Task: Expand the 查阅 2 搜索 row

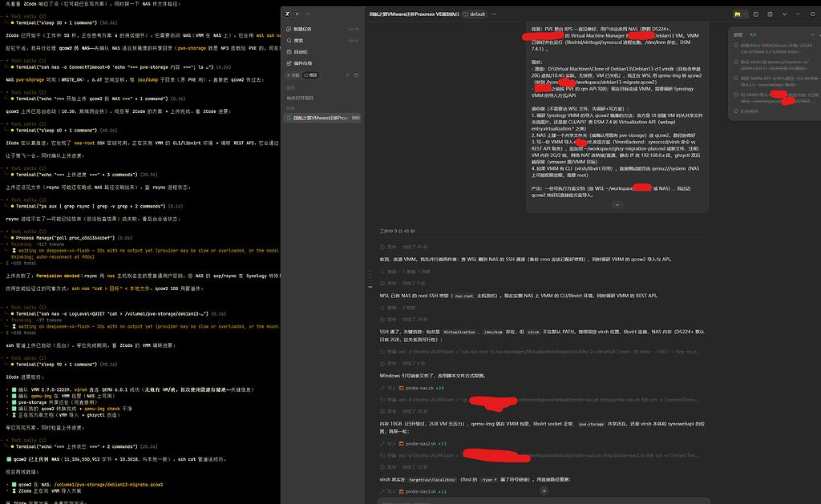Action: (x=398, y=308)
